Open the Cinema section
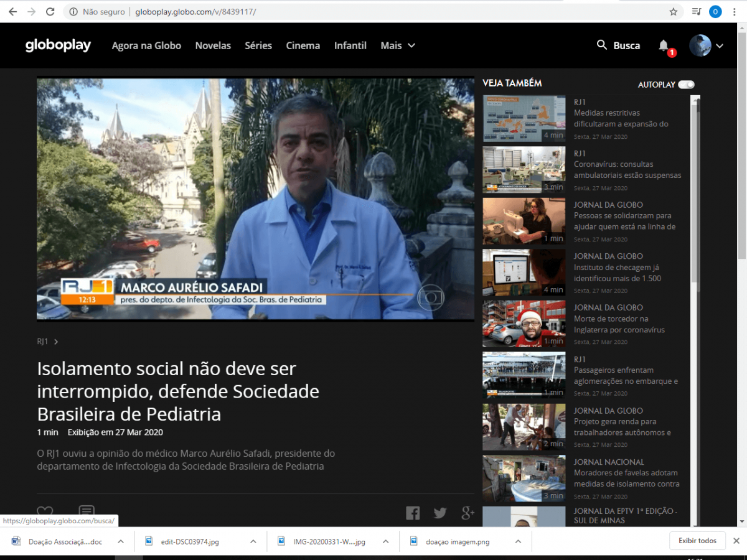Screen dimensions: 747x560 point(303,45)
